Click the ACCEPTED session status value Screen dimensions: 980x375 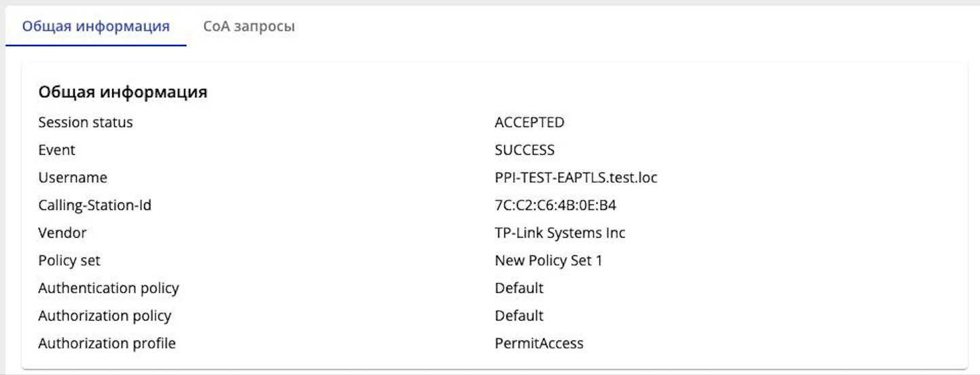pyautogui.click(x=529, y=122)
